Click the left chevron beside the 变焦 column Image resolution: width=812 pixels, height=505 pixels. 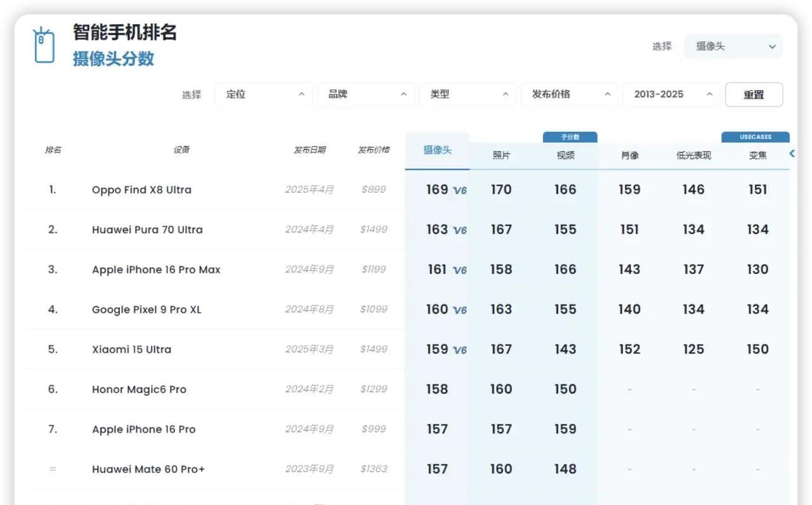click(x=792, y=154)
